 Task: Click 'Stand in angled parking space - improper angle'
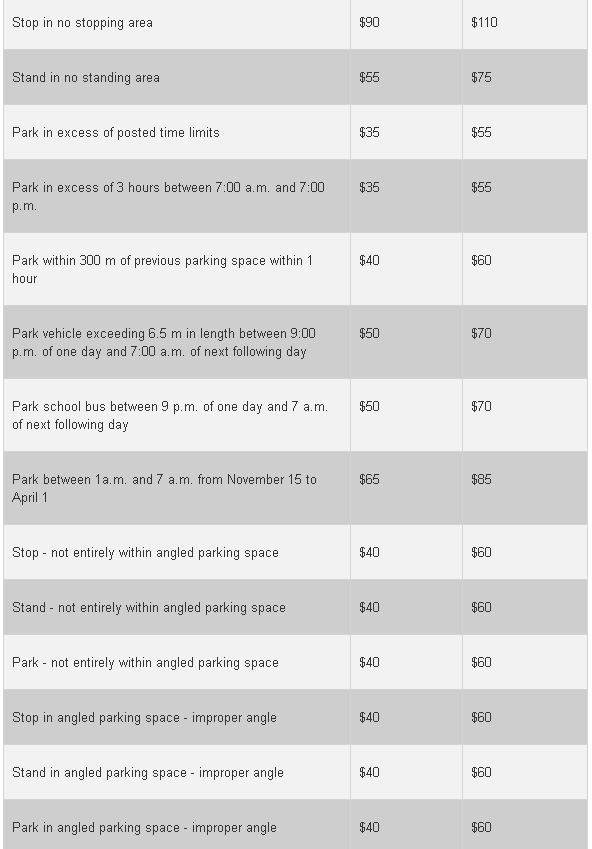(x=147, y=773)
